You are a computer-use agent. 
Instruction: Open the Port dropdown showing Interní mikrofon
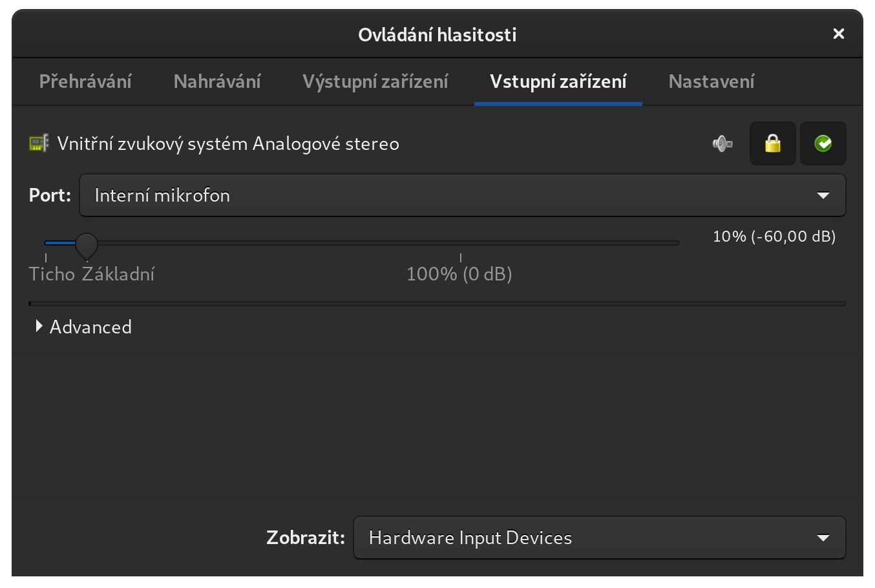point(463,195)
